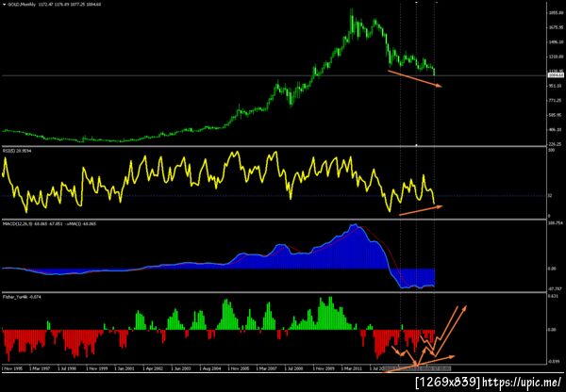Click the 771.25 price axis label
This screenshot has width=566, height=392.
click(556, 100)
